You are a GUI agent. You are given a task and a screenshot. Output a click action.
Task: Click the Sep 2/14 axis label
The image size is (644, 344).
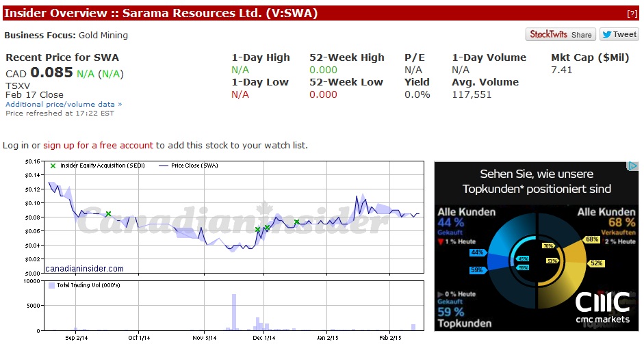coord(77,338)
